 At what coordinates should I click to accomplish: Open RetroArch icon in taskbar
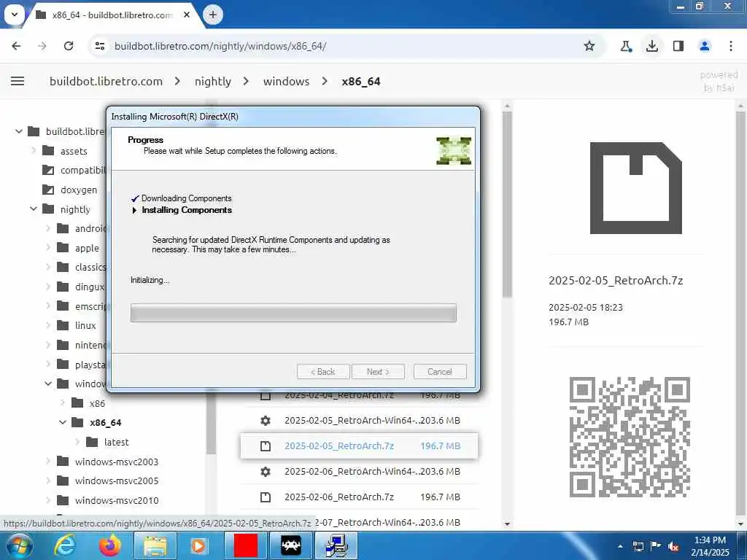point(290,545)
